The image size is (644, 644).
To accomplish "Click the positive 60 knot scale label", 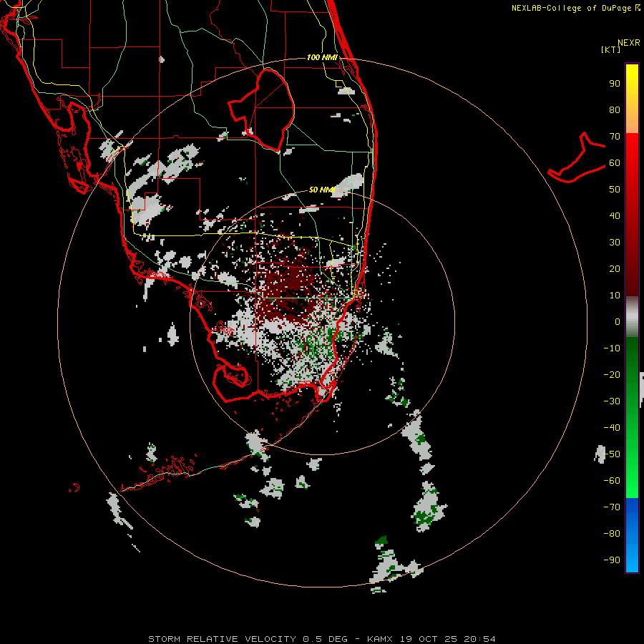I will pyautogui.click(x=615, y=162).
